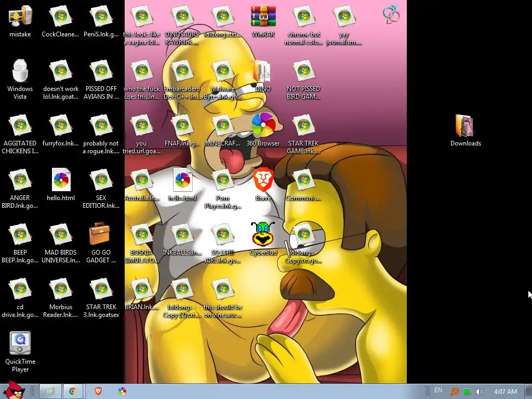The image size is (532, 399).
Task: Select the CyberBud desktop icon
Action: point(263,239)
